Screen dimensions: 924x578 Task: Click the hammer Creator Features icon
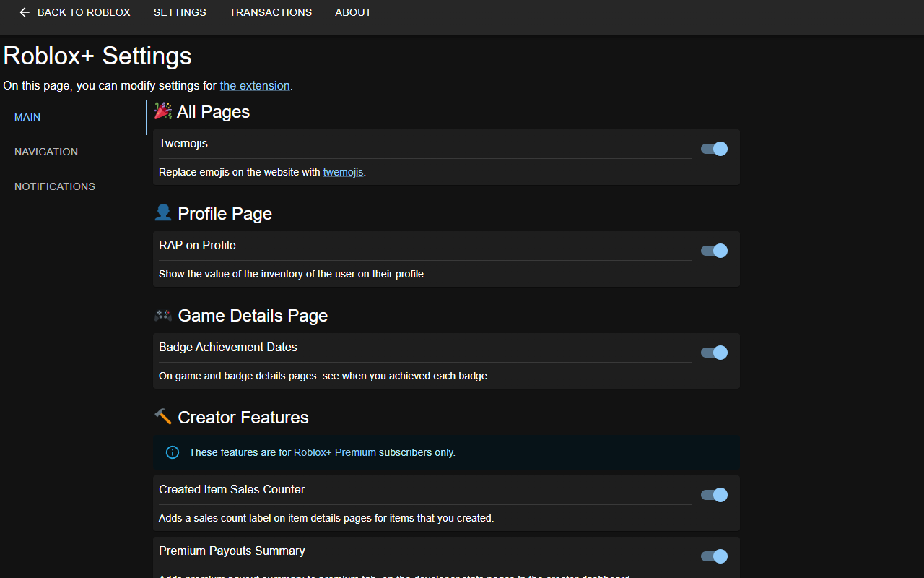(x=163, y=416)
